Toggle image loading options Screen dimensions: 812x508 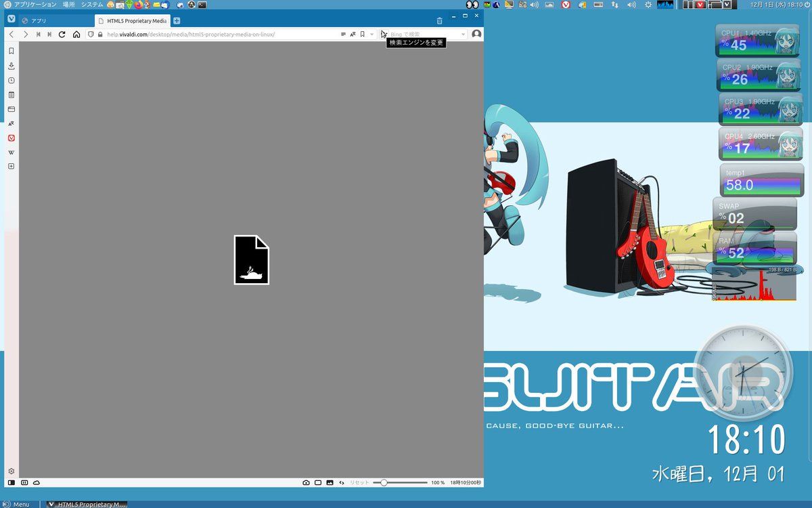point(330,482)
